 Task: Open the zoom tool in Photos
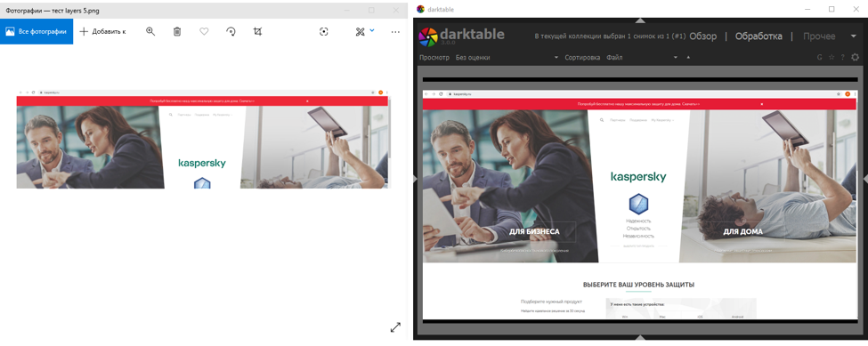click(150, 31)
